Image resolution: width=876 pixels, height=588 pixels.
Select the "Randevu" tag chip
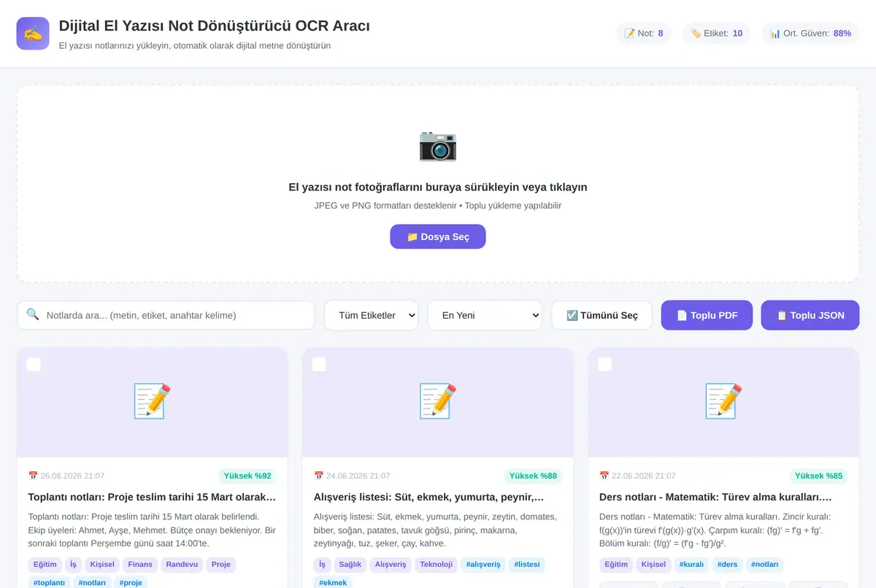tap(182, 565)
